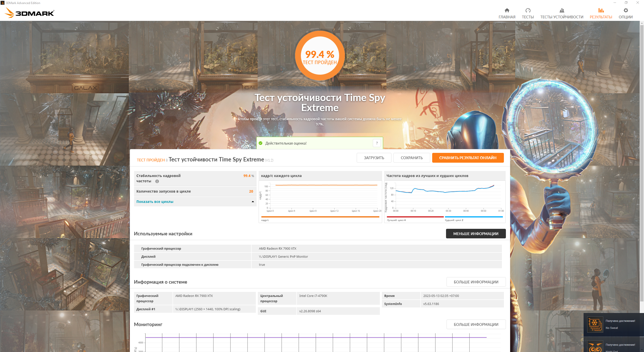Click СРАВНИТЬ РЕЗУЛЬТАТ ОНЛАЙН button

[468, 158]
